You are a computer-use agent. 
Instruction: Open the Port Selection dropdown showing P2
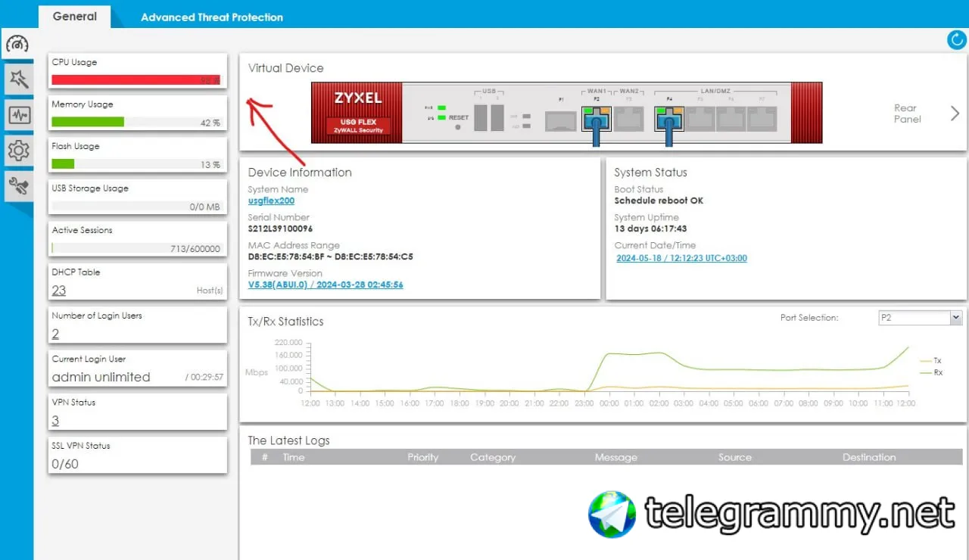[920, 318]
